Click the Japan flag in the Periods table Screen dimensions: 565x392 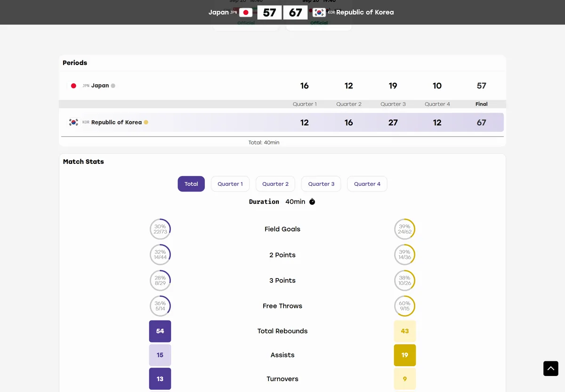coord(73,86)
